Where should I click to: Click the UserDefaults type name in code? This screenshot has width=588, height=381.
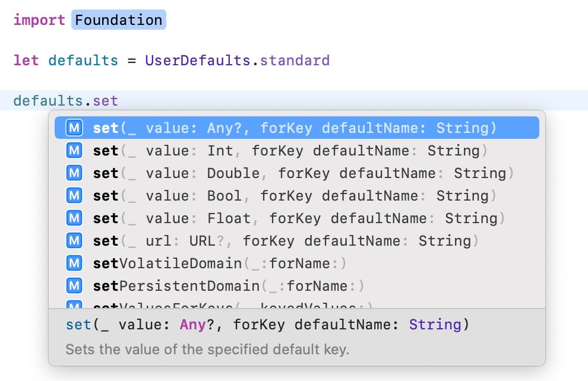(181, 60)
